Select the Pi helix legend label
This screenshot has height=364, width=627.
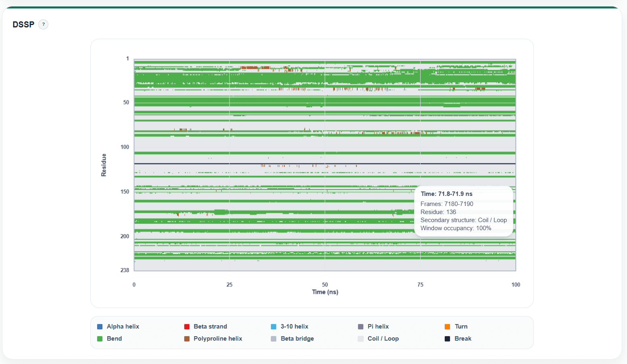[x=378, y=327]
